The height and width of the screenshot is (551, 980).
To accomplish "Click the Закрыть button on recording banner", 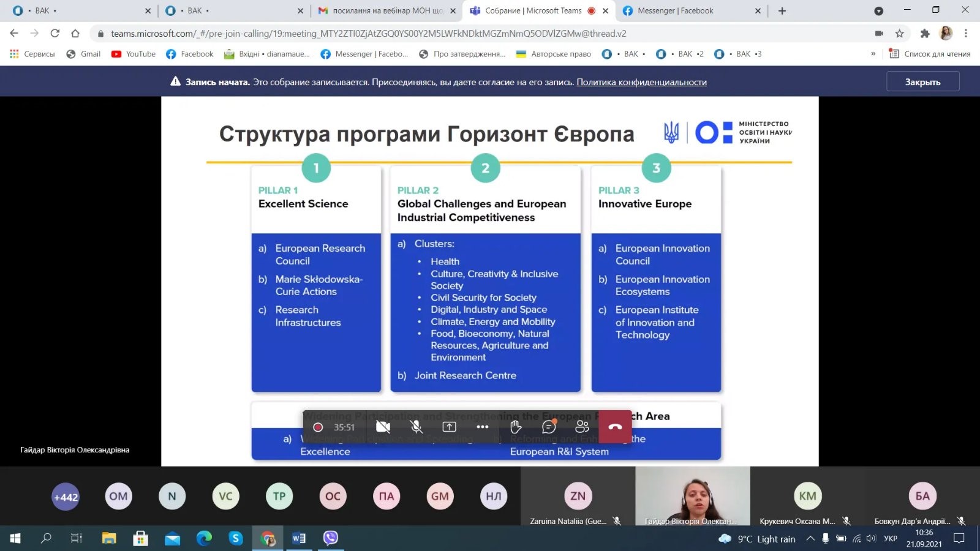I will [x=922, y=81].
